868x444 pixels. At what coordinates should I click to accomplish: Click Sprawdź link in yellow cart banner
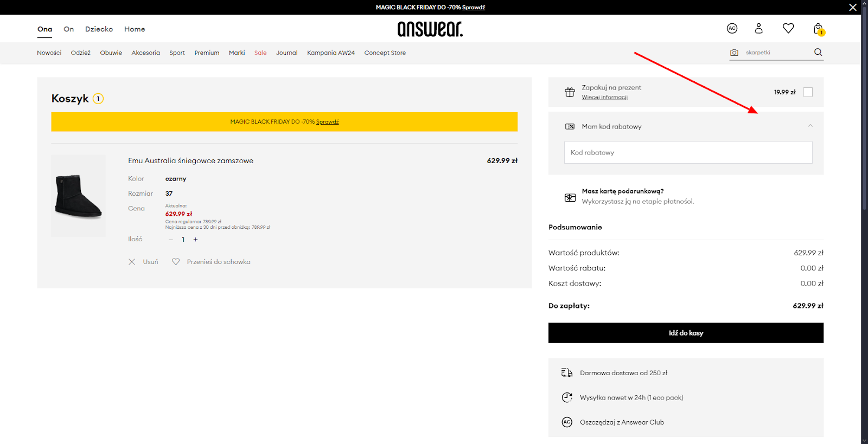[327, 121]
